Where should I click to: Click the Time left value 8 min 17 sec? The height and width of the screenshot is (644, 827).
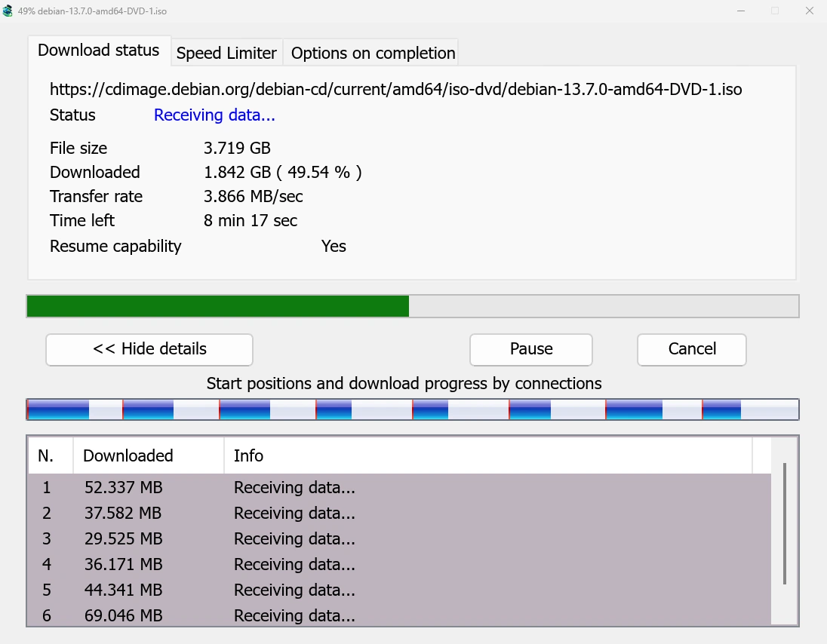coord(251,221)
